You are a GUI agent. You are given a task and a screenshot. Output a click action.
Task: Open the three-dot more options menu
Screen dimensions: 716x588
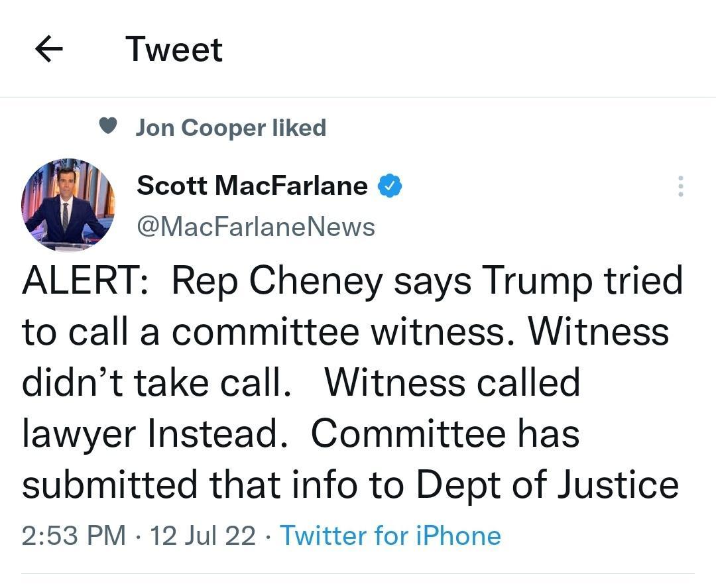[x=680, y=187]
